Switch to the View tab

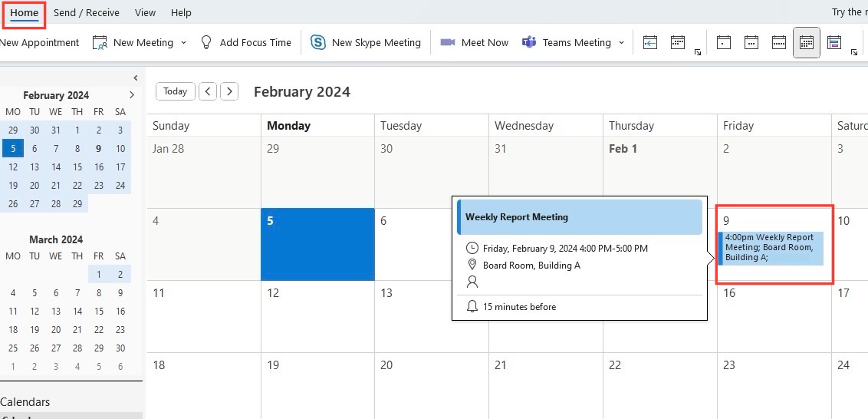(x=145, y=12)
